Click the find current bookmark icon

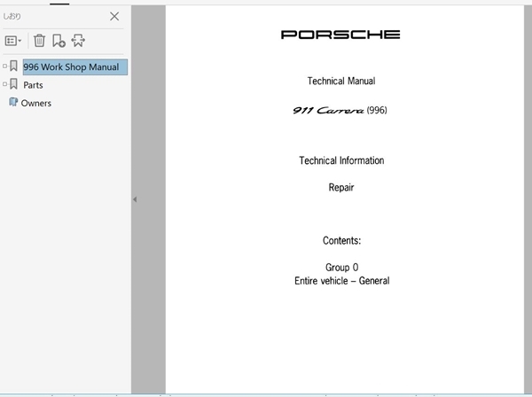tap(78, 41)
